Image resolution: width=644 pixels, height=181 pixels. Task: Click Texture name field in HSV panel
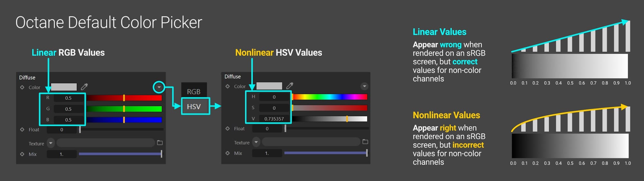coord(311,142)
